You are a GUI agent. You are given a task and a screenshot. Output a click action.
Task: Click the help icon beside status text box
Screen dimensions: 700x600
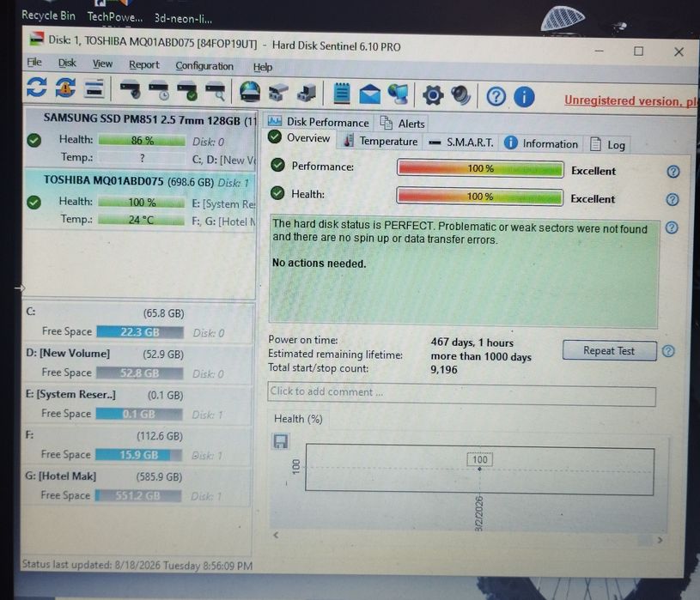point(672,228)
